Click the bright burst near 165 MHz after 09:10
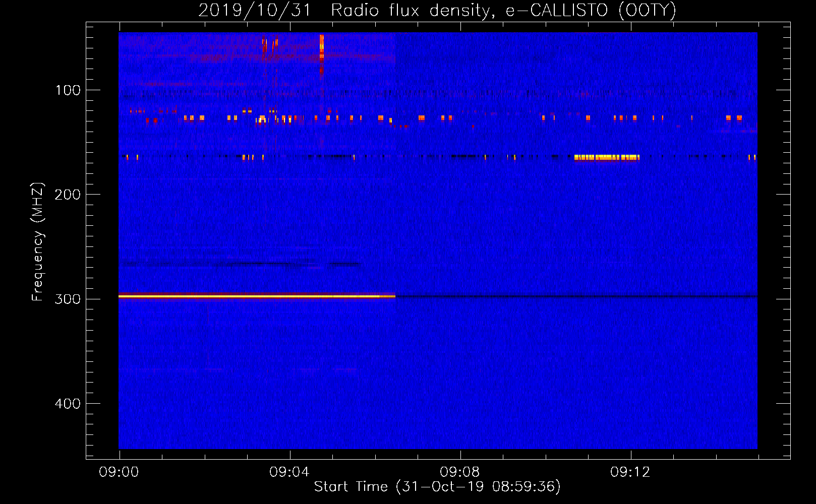 point(607,157)
